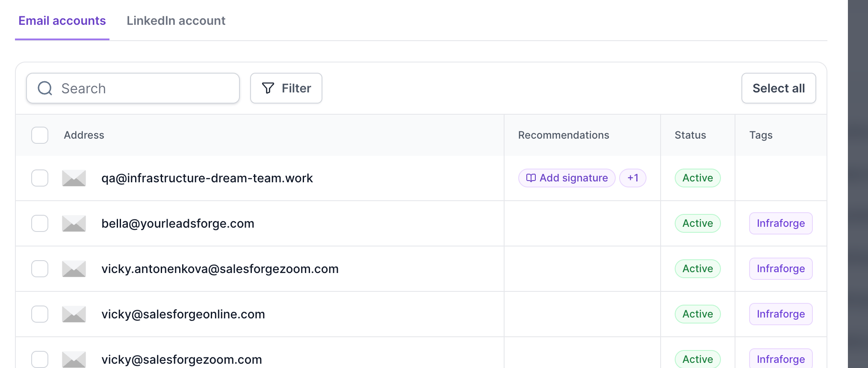The height and width of the screenshot is (368, 868).
Task: Click the search magnifier icon
Action: tap(45, 89)
